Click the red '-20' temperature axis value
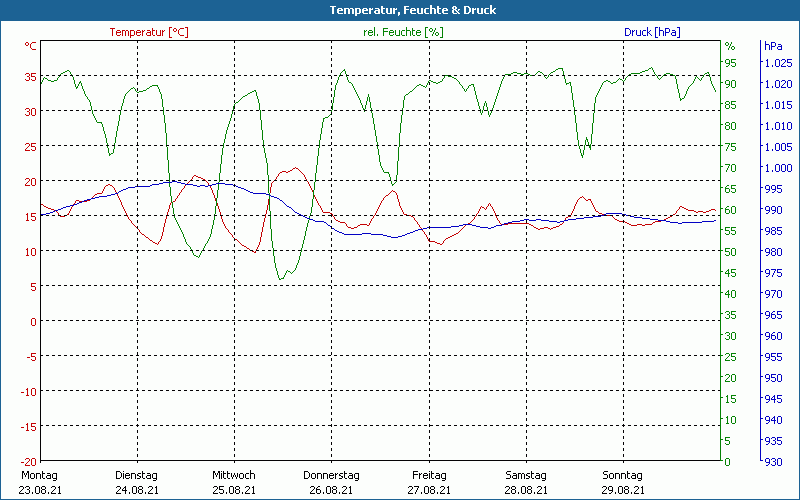This screenshot has height=500, width=800. coord(29,462)
